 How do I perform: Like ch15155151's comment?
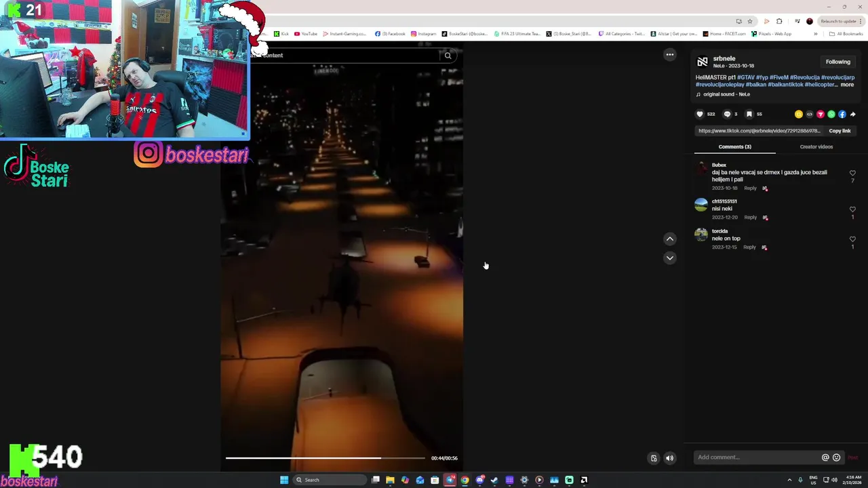[852, 209]
